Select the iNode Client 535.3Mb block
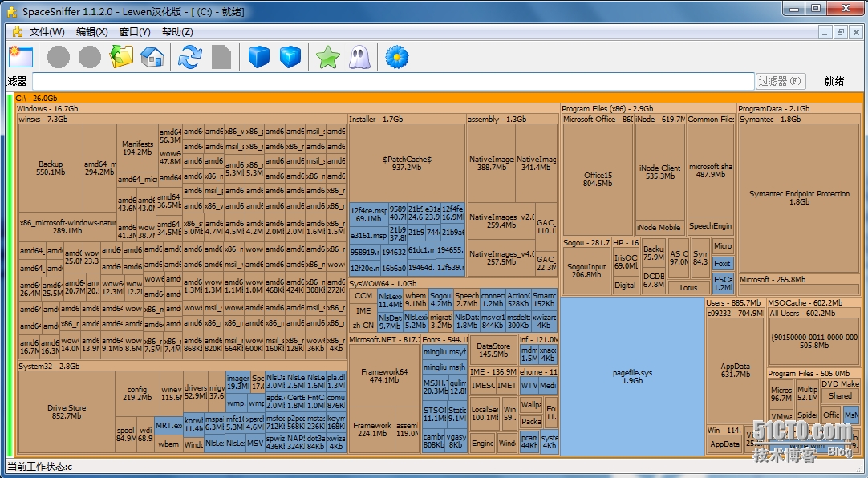The width and height of the screenshot is (868, 478). tap(660, 172)
